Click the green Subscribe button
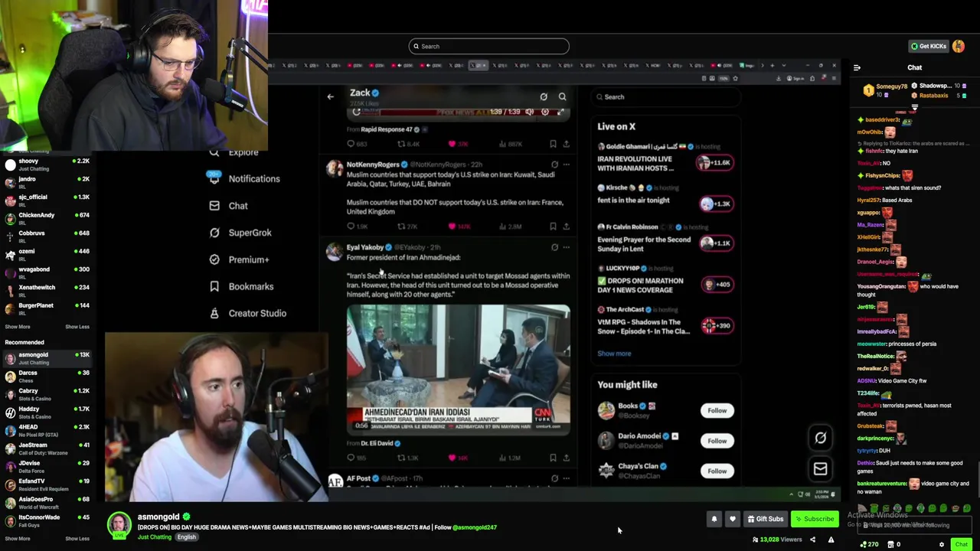 pos(815,519)
